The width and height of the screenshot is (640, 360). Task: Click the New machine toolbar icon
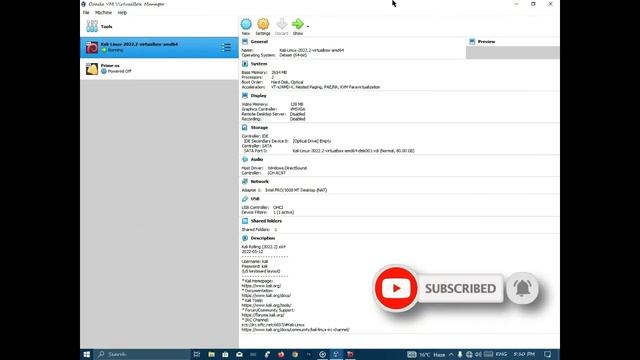pos(246,24)
